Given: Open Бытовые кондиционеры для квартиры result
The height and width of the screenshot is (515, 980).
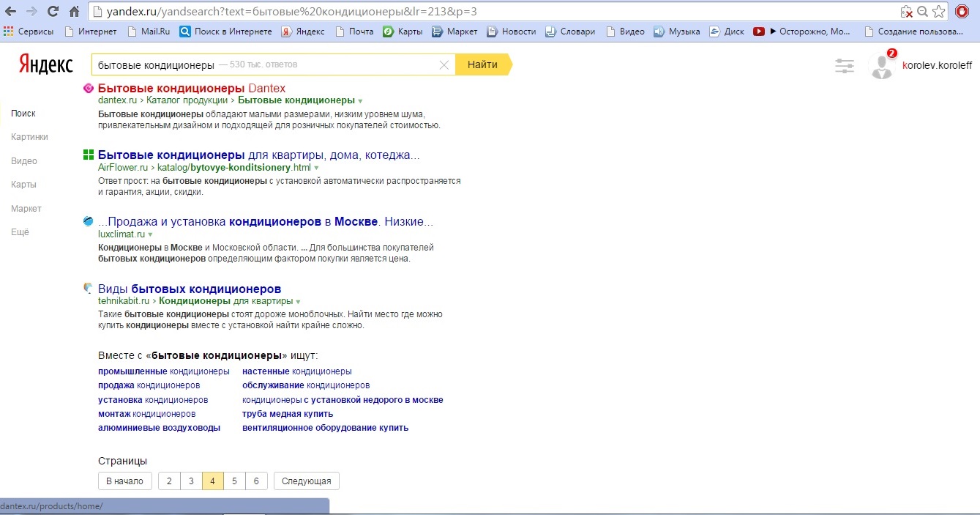Looking at the screenshot, I should pos(259,155).
